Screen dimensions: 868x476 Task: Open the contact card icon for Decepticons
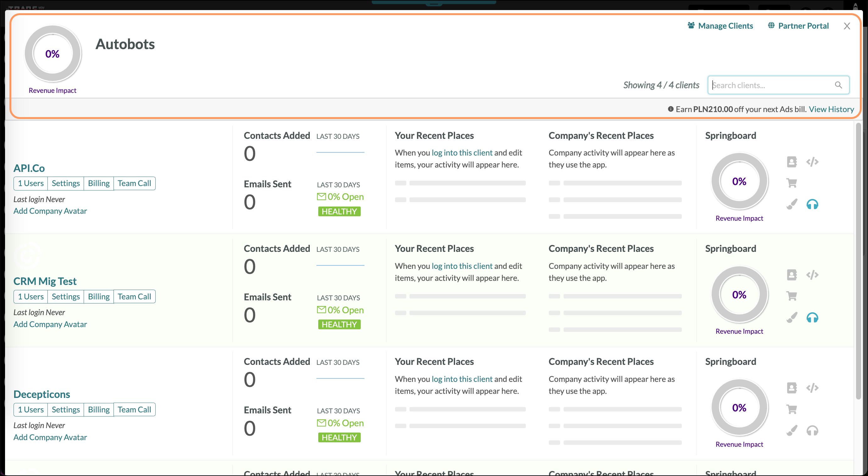pos(792,388)
